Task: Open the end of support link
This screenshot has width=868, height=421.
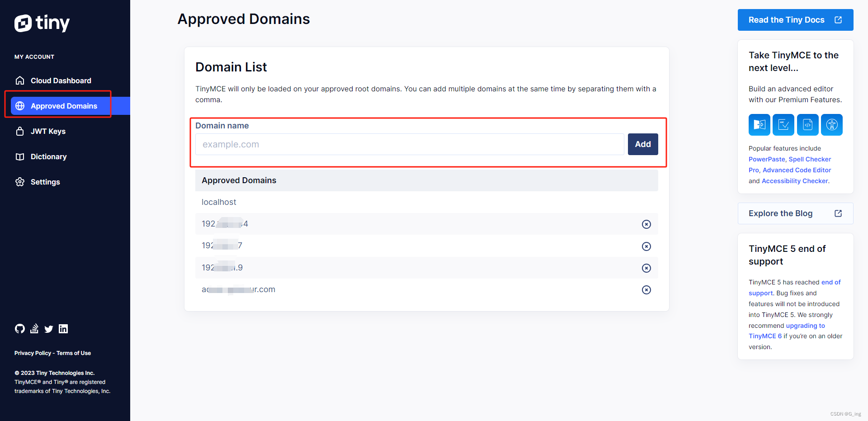Action: (x=831, y=282)
